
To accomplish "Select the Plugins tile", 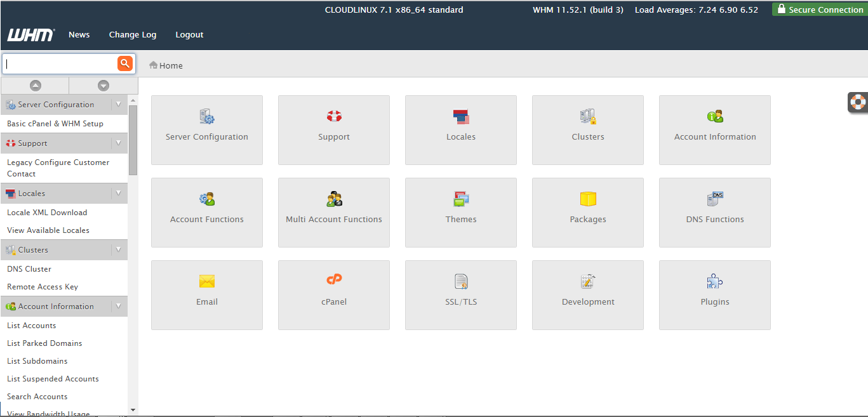I will tap(714, 295).
